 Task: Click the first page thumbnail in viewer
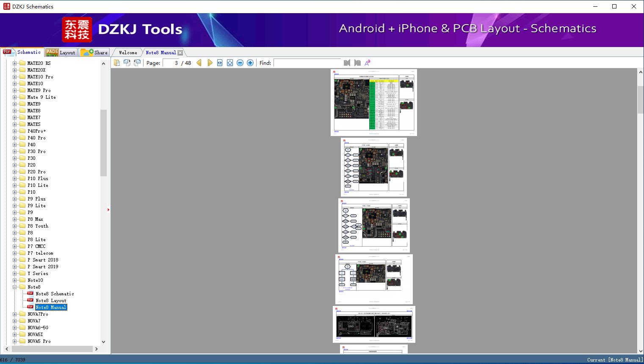(373, 102)
